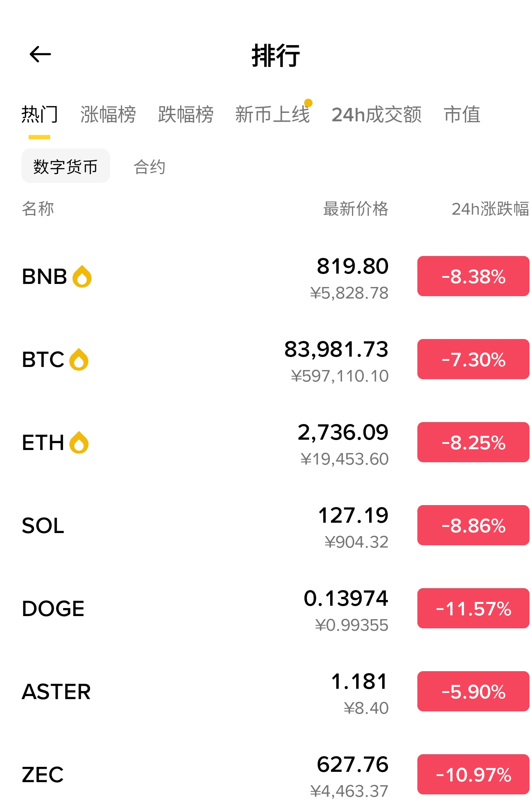Tap the back arrow icon
The image size is (531, 812).
(x=40, y=54)
